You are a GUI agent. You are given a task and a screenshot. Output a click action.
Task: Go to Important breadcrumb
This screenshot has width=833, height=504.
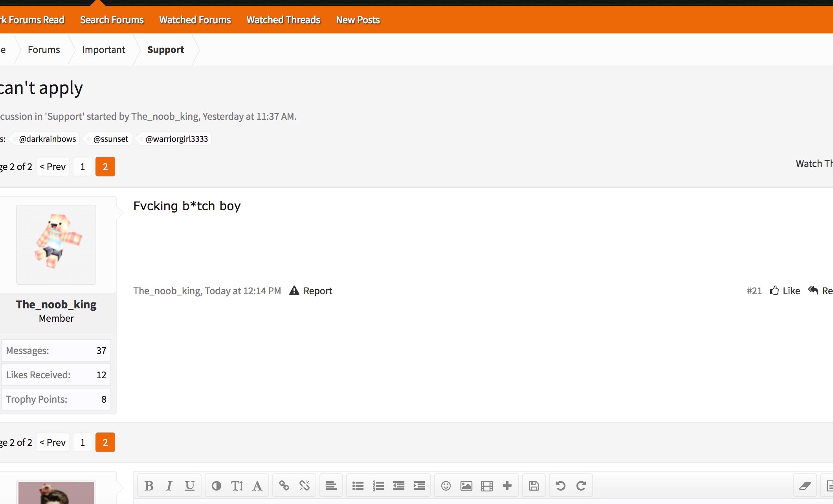pos(104,50)
